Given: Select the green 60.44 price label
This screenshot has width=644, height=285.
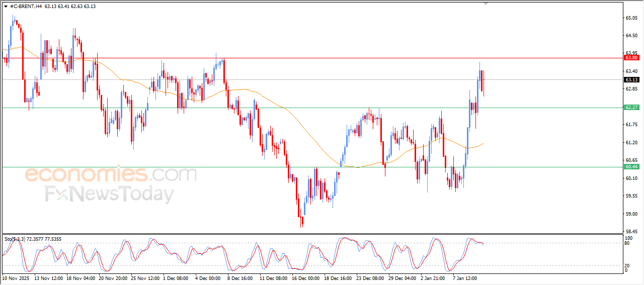Looking at the screenshot, I should coord(631,167).
